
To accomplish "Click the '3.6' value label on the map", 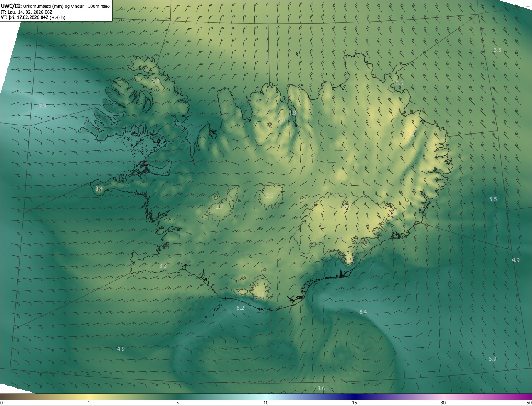I will (321, 389).
